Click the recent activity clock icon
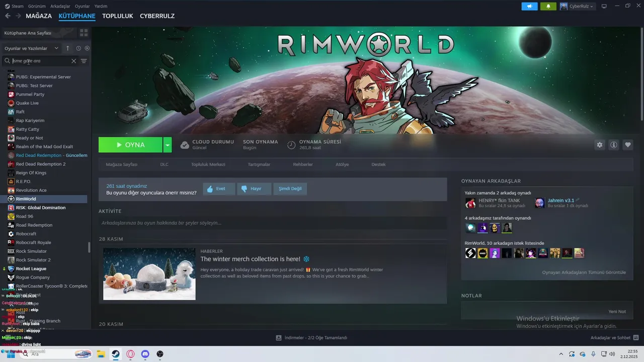This screenshot has height=362, width=644. (78, 48)
